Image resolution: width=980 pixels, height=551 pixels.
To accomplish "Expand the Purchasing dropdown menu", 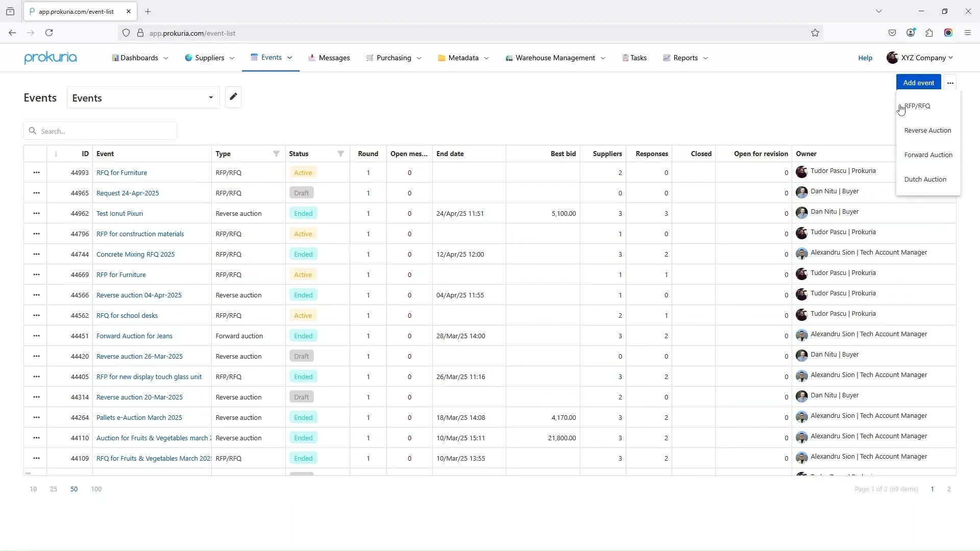I will pos(394,58).
